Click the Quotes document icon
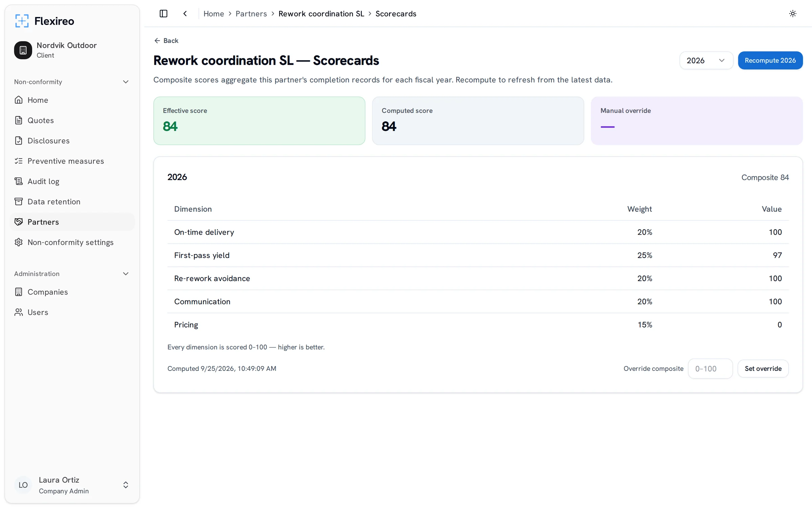Image resolution: width=812 pixels, height=508 pixels. tap(19, 120)
